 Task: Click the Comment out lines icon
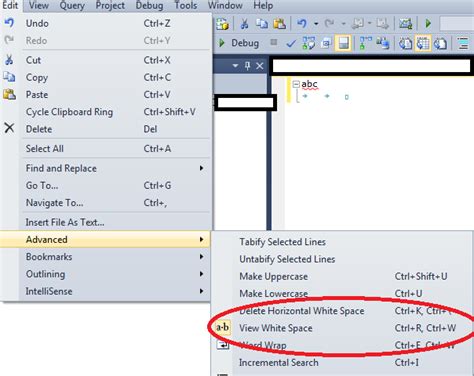463,43
